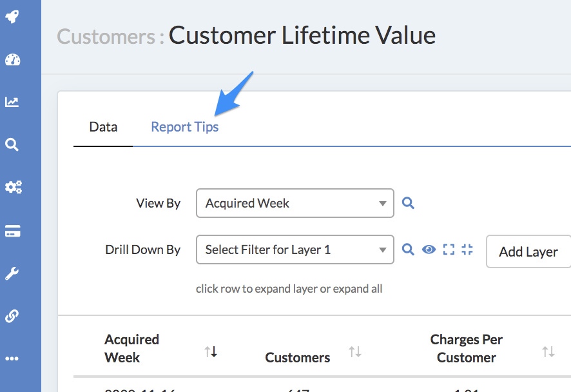Expand all layers with the expand icon
571x392 pixels.
pyautogui.click(x=449, y=250)
